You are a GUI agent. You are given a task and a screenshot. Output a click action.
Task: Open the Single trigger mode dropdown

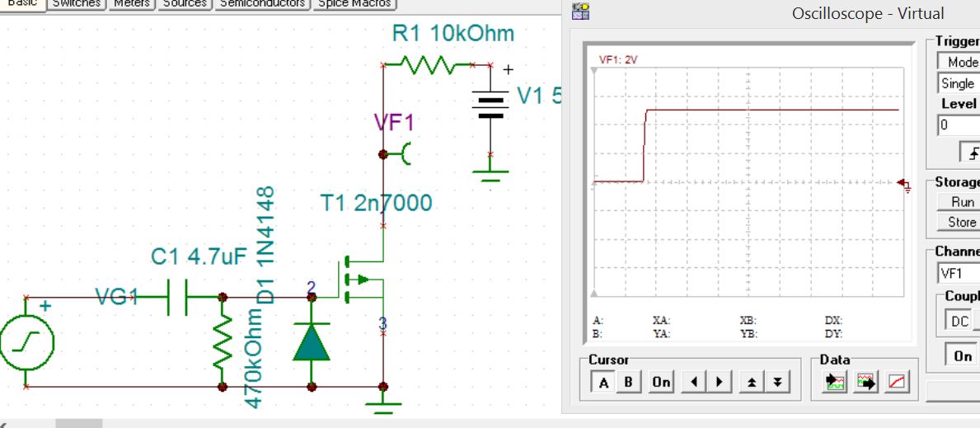[959, 83]
